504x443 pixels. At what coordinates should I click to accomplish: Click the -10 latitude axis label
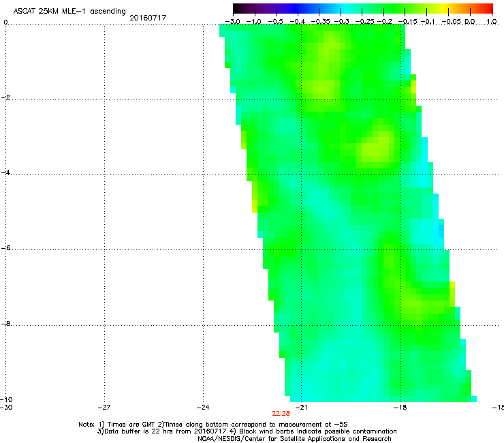(x=6, y=399)
